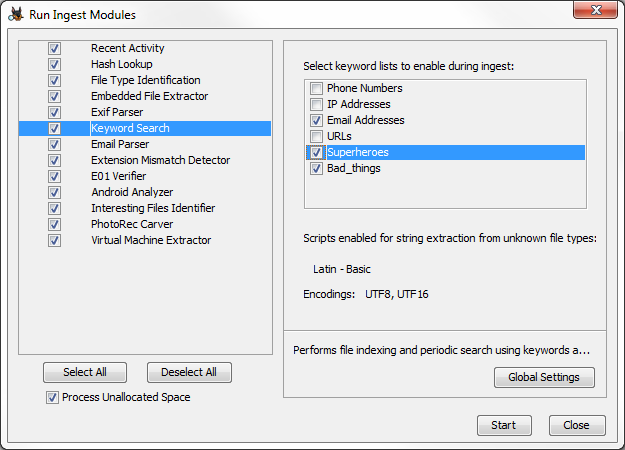Uncheck the Recent Activity module checkbox
This screenshot has width=625, height=450.
tap(55, 48)
